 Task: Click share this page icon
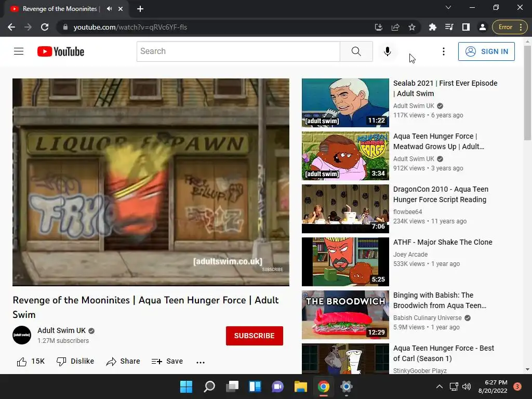[x=395, y=27]
